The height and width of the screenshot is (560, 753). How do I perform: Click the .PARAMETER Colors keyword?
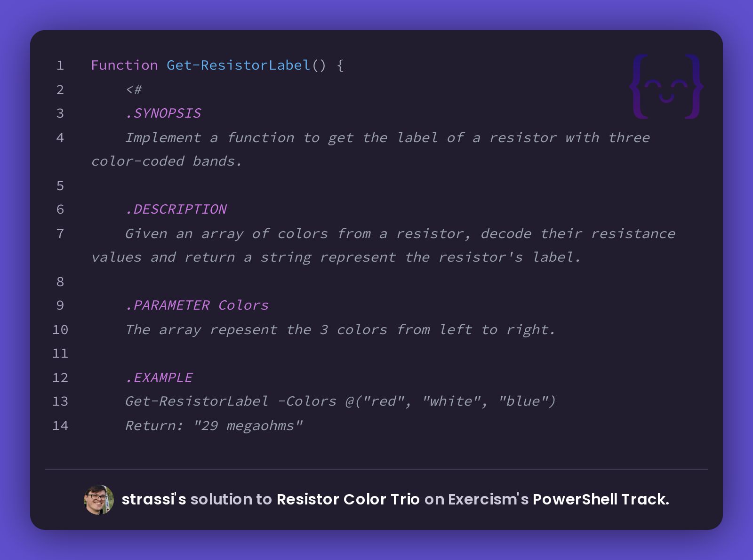[x=197, y=305]
